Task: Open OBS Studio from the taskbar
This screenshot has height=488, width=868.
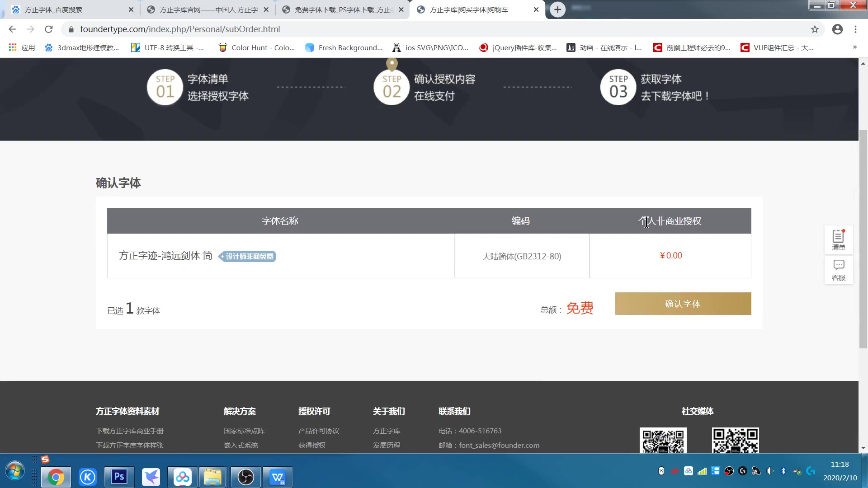Action: 246,477
